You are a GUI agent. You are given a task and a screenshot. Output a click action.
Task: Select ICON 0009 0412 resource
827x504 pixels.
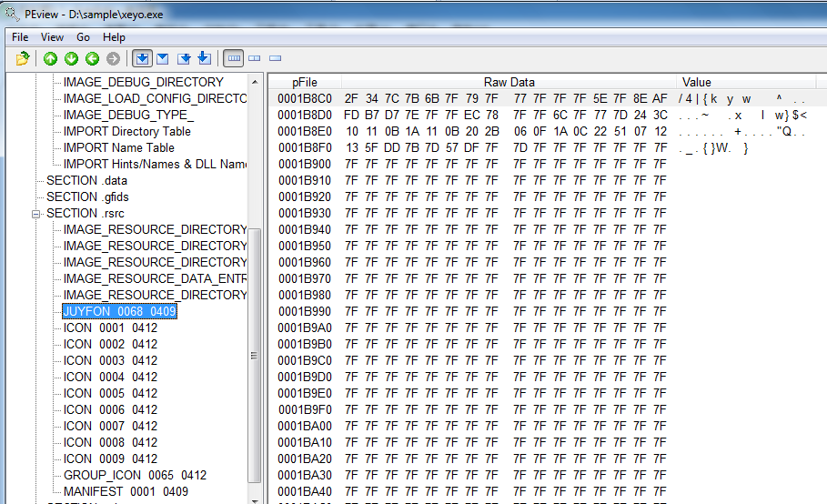110,459
